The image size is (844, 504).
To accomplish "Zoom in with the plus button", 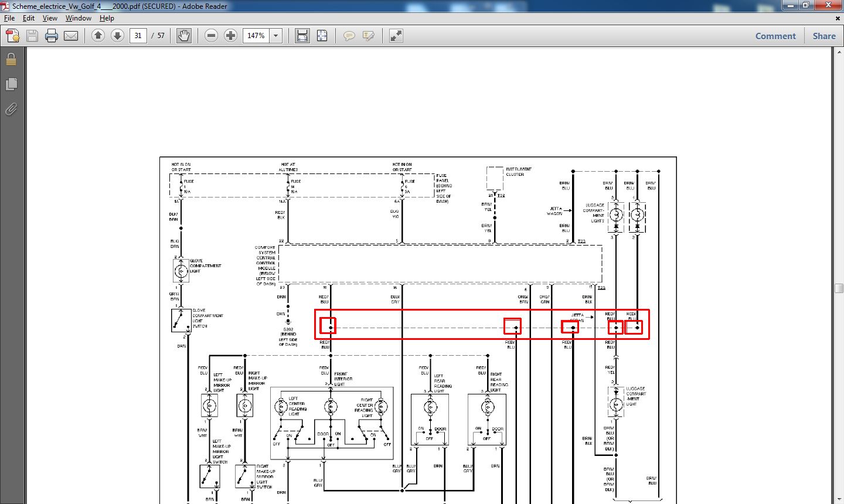I will (x=231, y=36).
